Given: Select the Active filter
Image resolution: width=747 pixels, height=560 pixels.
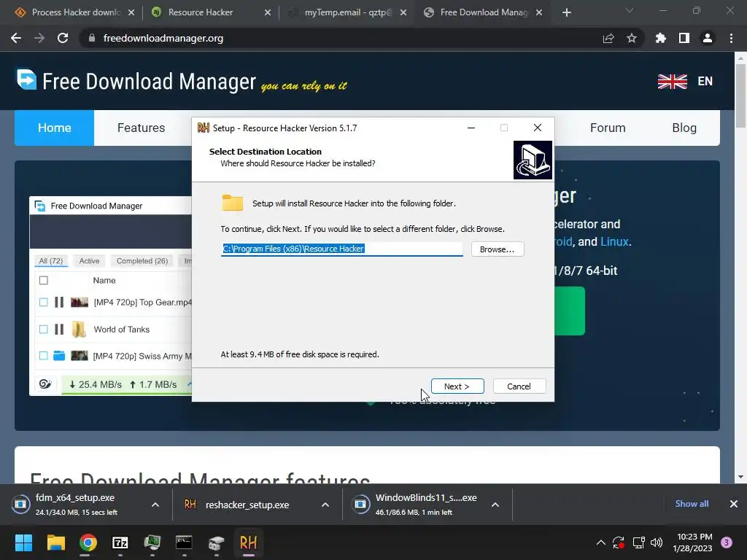Looking at the screenshot, I should click(89, 261).
